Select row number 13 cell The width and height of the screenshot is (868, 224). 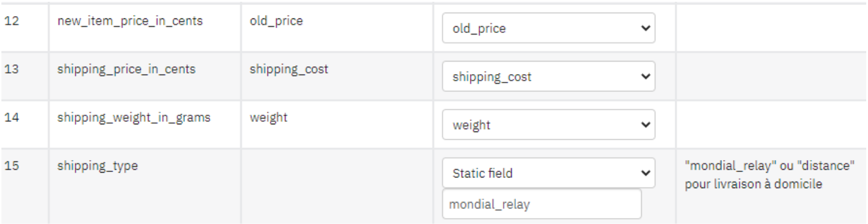click(x=25, y=77)
